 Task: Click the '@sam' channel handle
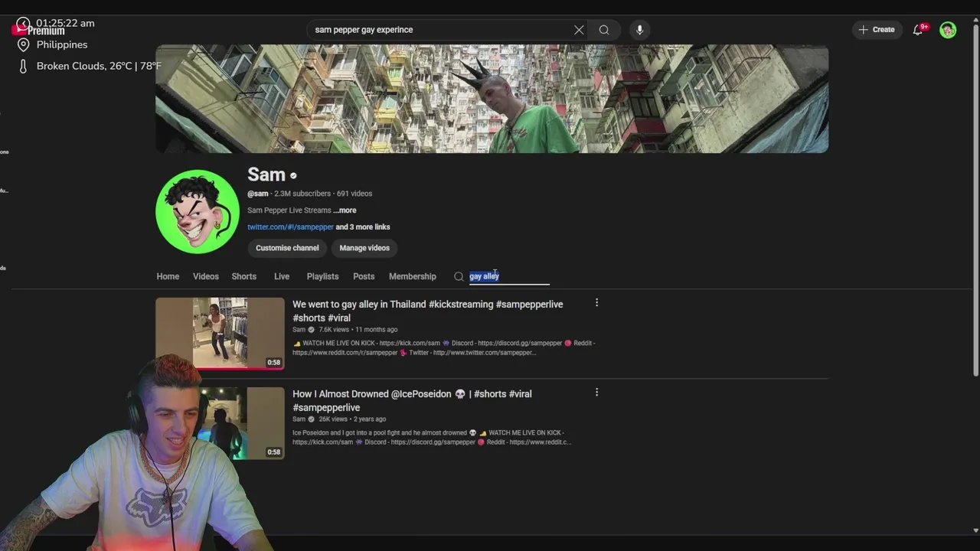point(258,194)
